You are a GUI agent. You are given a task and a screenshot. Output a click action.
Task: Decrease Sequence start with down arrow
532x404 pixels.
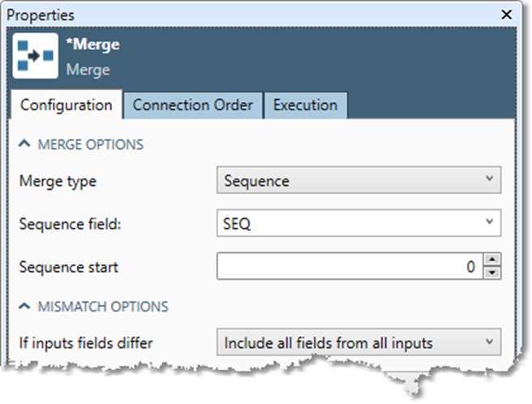click(492, 273)
